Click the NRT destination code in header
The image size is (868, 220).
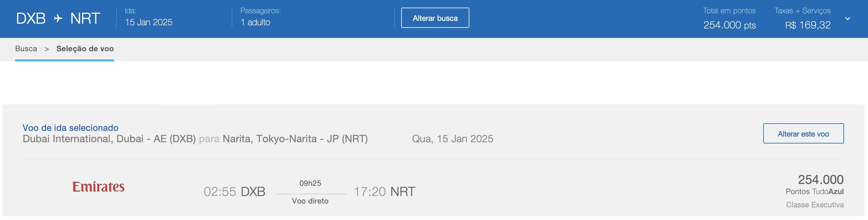85,18
